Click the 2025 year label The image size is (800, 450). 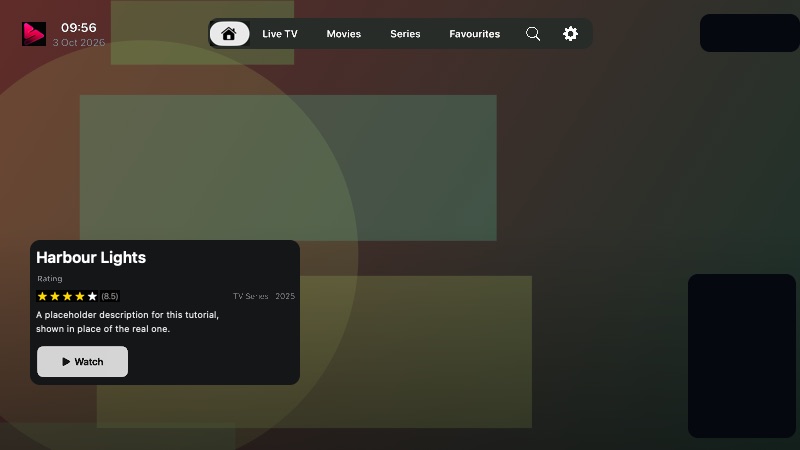coord(285,296)
